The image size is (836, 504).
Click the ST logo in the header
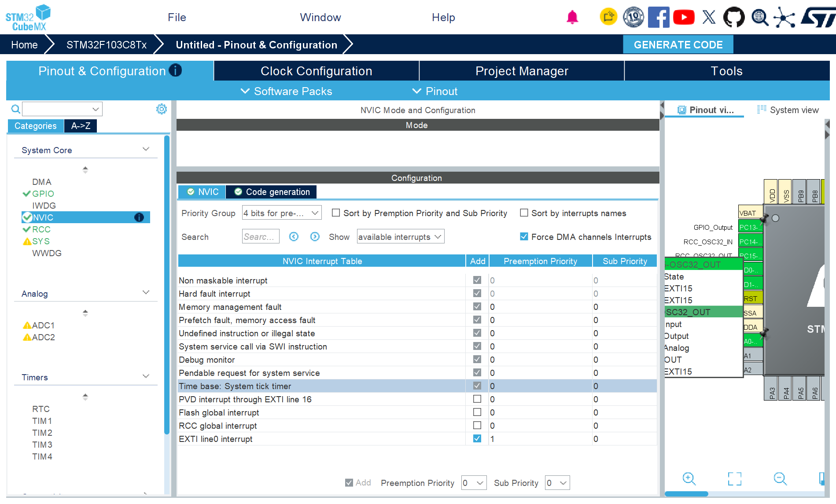pyautogui.click(x=818, y=17)
